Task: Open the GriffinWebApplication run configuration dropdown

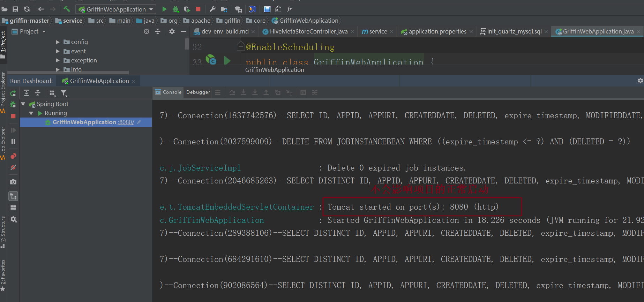Action: 115,9
